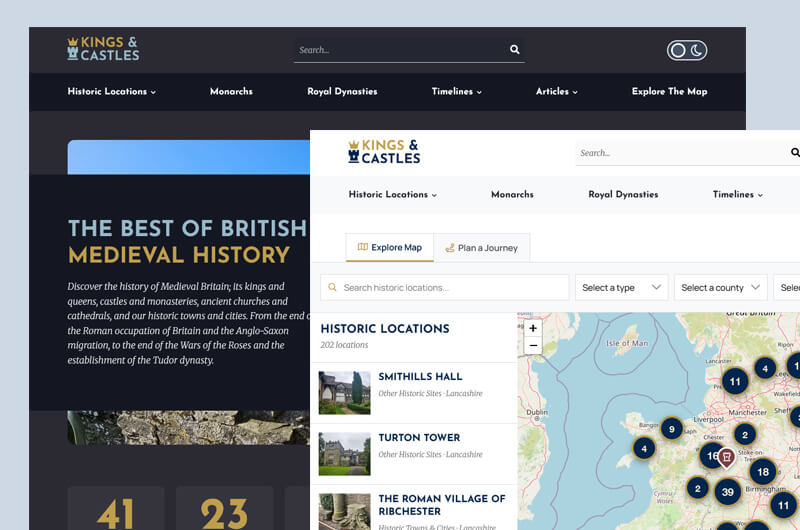The width and height of the screenshot is (800, 530).
Task: Expand Articles menu in dark window
Action: coord(557,91)
